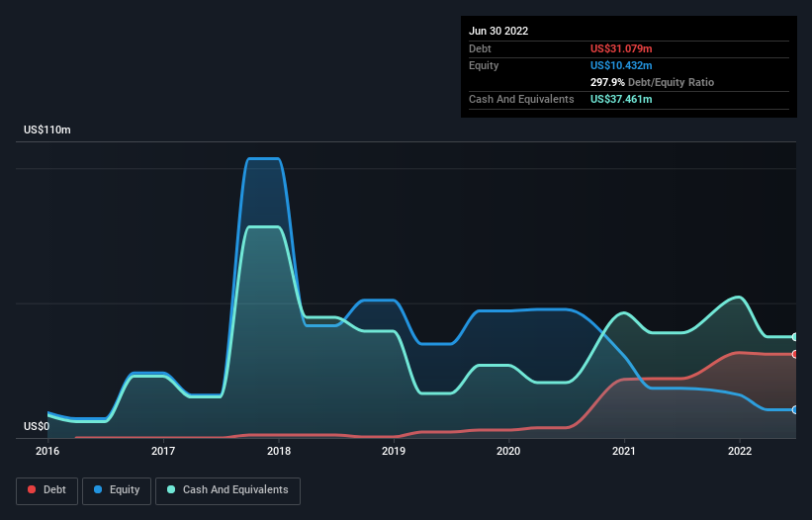The width and height of the screenshot is (812, 520).
Task: Click the 2016 x-axis label
Action: pyautogui.click(x=47, y=451)
